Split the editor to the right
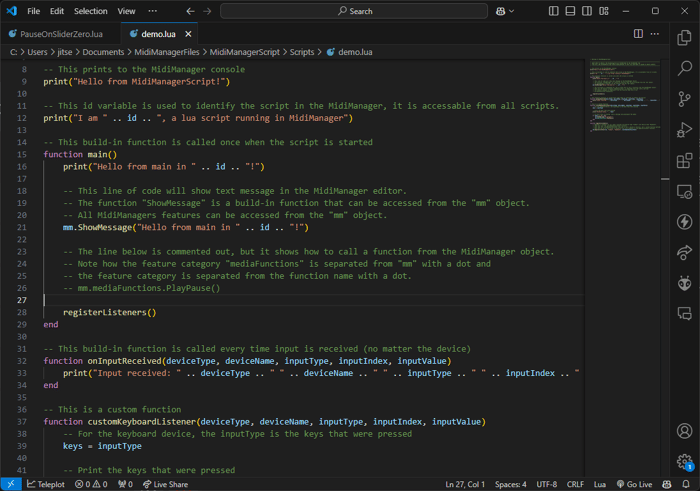 638,33
